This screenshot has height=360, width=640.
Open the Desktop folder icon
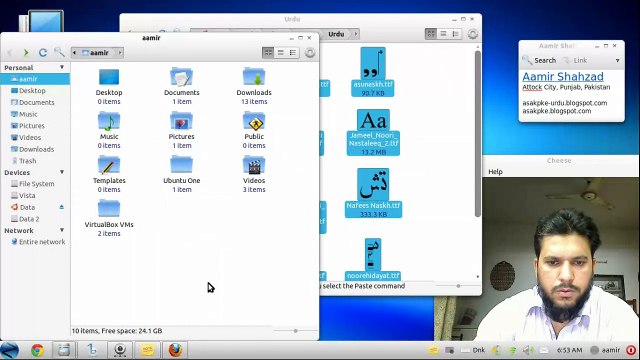(x=109, y=77)
